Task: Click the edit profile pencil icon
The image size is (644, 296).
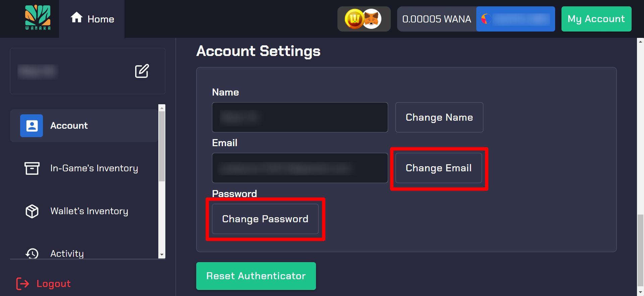Action: (142, 71)
